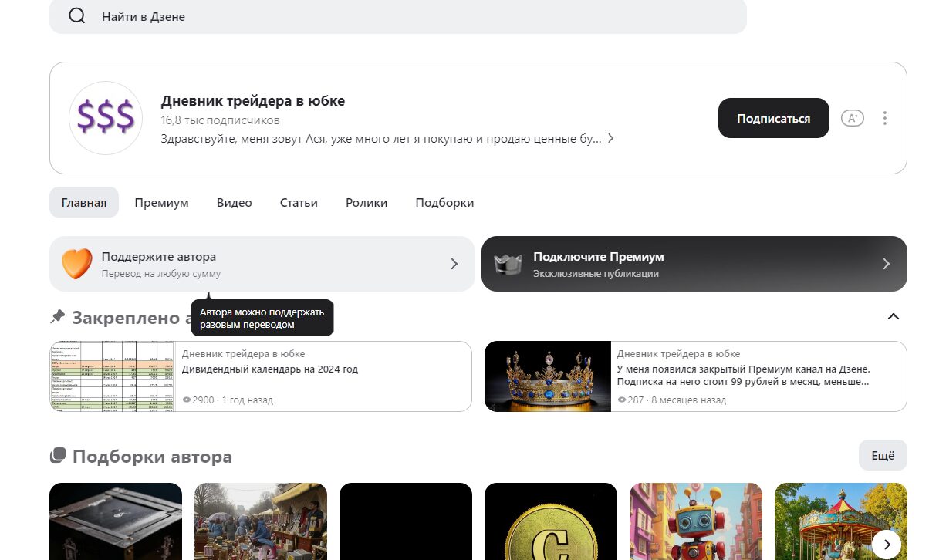Open the dividend calendar spreadsheet thumbnail
The width and height of the screenshot is (929, 560).
113,376
